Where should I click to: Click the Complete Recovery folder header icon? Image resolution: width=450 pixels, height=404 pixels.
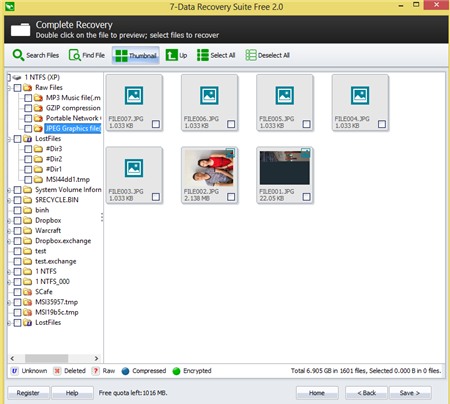(x=20, y=29)
